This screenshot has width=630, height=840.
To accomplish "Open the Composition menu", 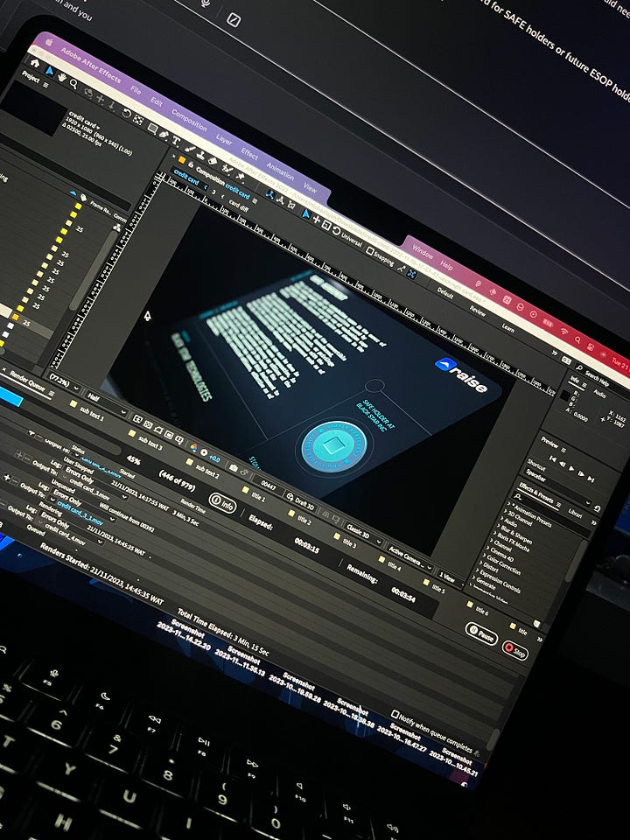I will 189,120.
